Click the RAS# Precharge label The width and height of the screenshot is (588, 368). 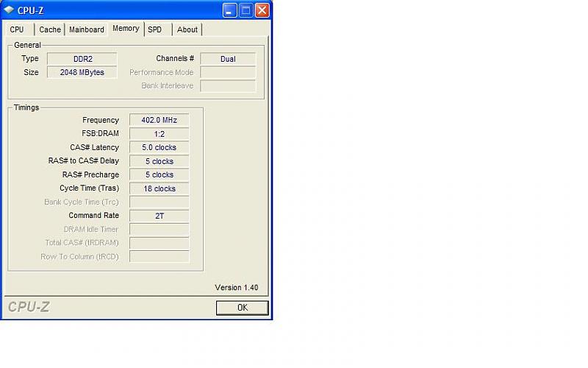[x=90, y=174]
